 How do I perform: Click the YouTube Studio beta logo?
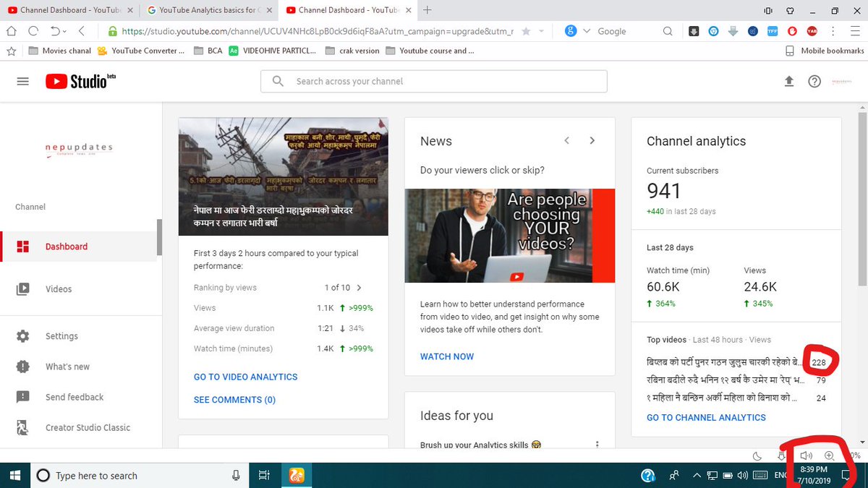80,81
